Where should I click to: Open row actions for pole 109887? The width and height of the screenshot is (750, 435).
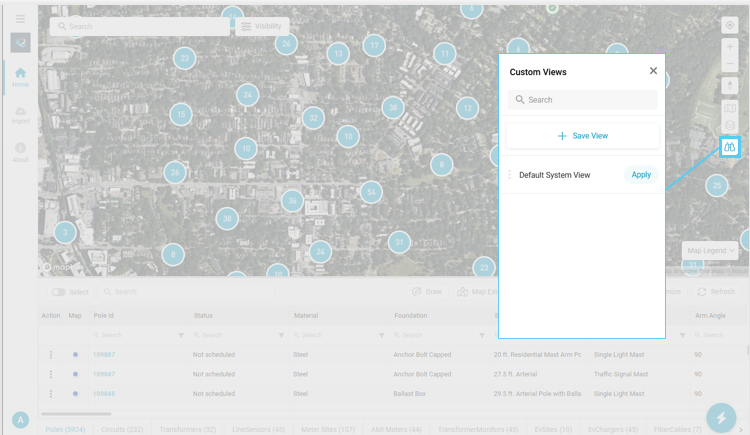click(x=51, y=355)
